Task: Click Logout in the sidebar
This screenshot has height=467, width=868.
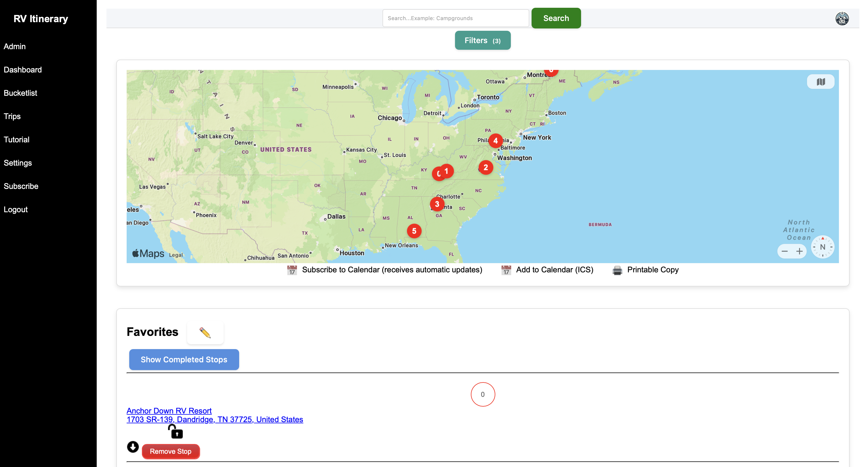Action: [x=16, y=209]
